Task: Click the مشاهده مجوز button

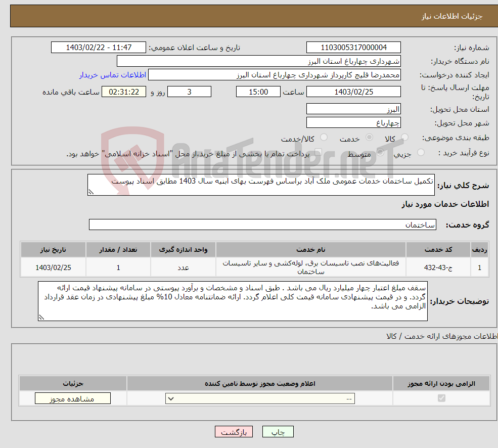Action: coord(73,398)
